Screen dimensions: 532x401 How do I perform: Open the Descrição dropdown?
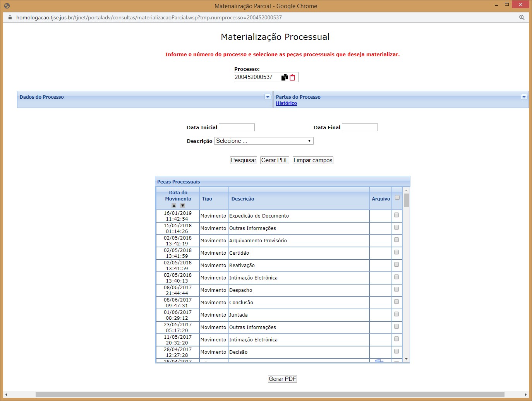[x=264, y=141]
